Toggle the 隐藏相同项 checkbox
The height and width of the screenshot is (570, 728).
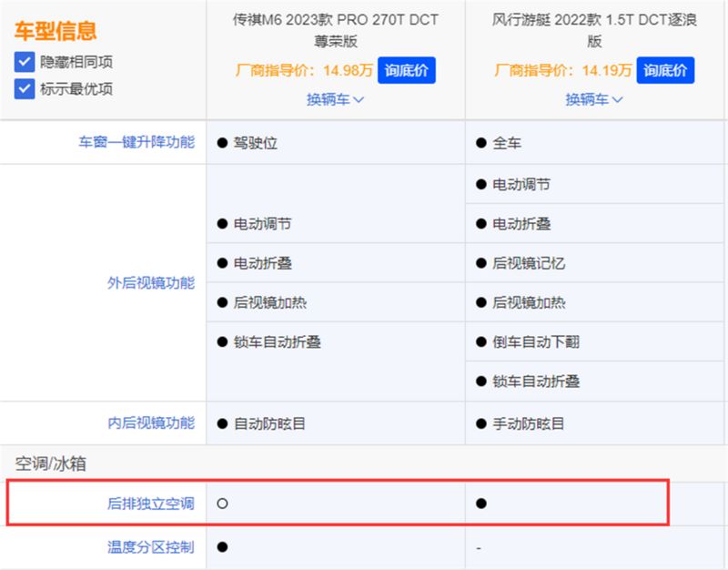pos(25,62)
